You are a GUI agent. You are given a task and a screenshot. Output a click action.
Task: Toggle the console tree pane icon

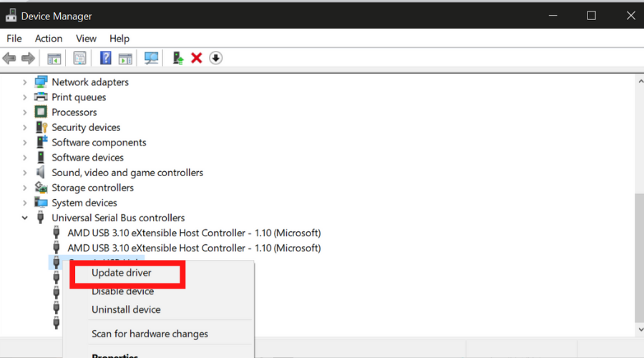coord(54,59)
